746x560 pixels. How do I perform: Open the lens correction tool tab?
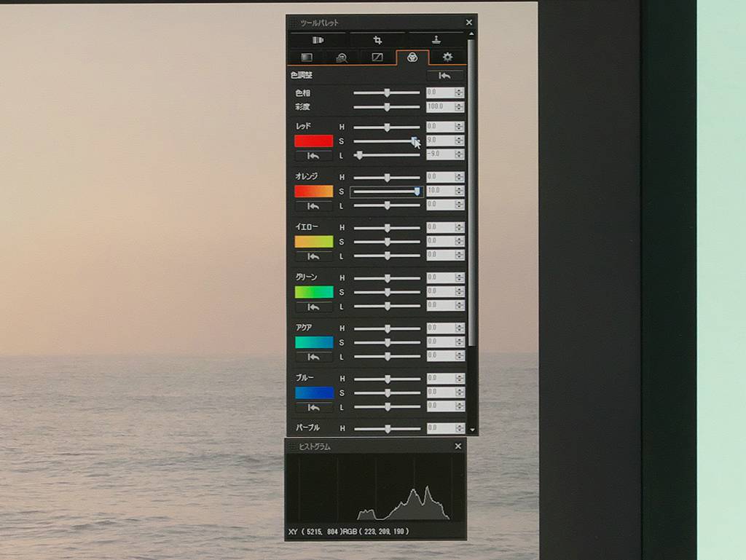pyautogui.click(x=318, y=40)
